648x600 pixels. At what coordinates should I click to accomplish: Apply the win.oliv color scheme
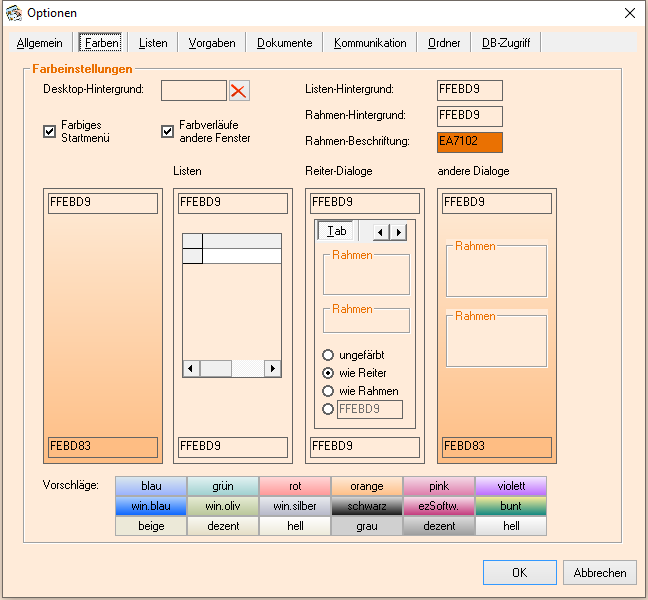pyautogui.click(x=223, y=506)
